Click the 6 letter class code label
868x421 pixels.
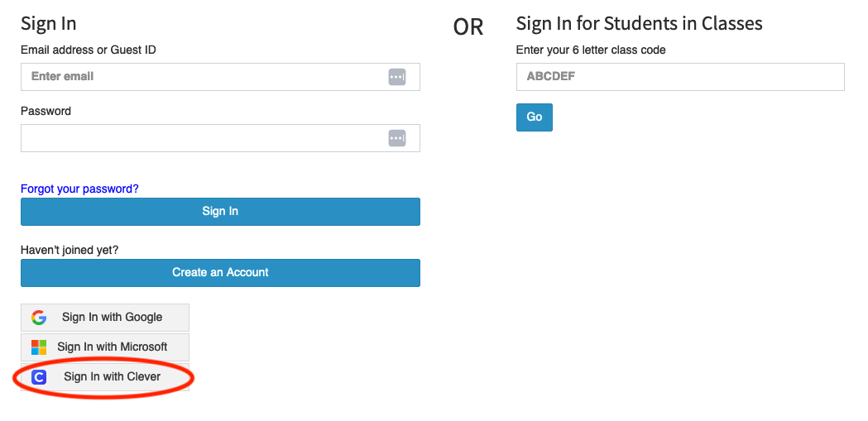pyautogui.click(x=591, y=50)
